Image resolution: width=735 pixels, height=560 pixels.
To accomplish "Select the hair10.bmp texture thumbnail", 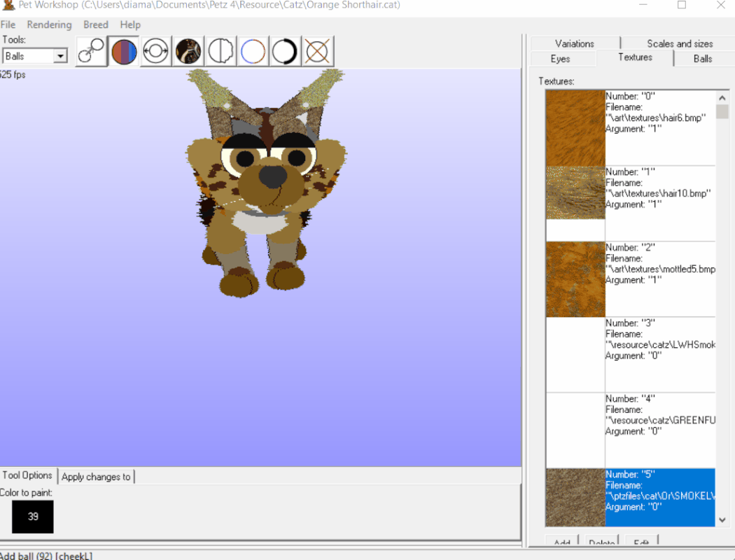I will tap(575, 192).
